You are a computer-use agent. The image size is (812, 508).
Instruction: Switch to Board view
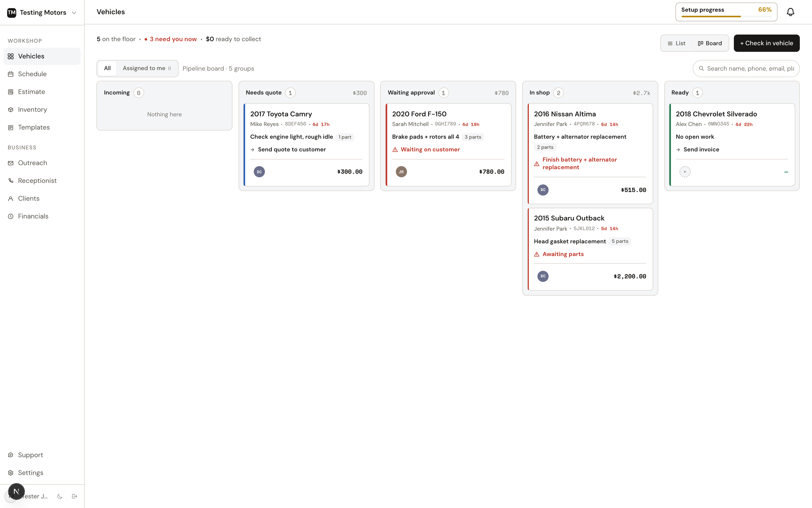click(710, 43)
